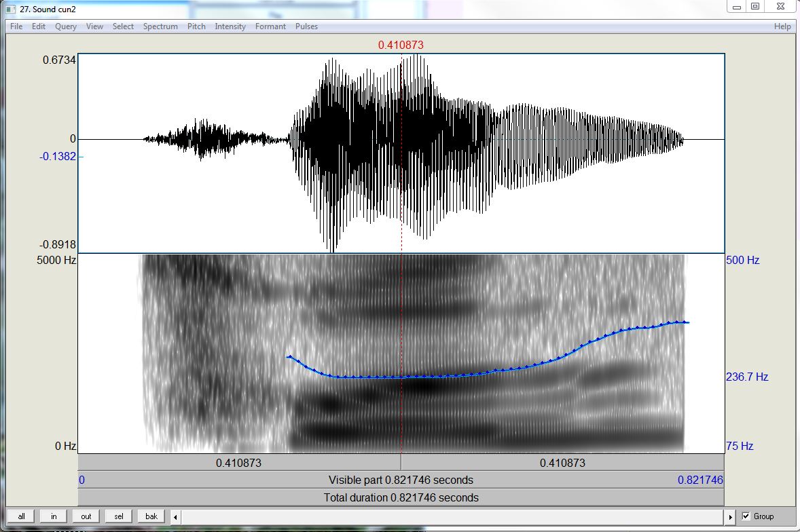
Task: Click the scrollbar right arrow
Action: click(730, 516)
